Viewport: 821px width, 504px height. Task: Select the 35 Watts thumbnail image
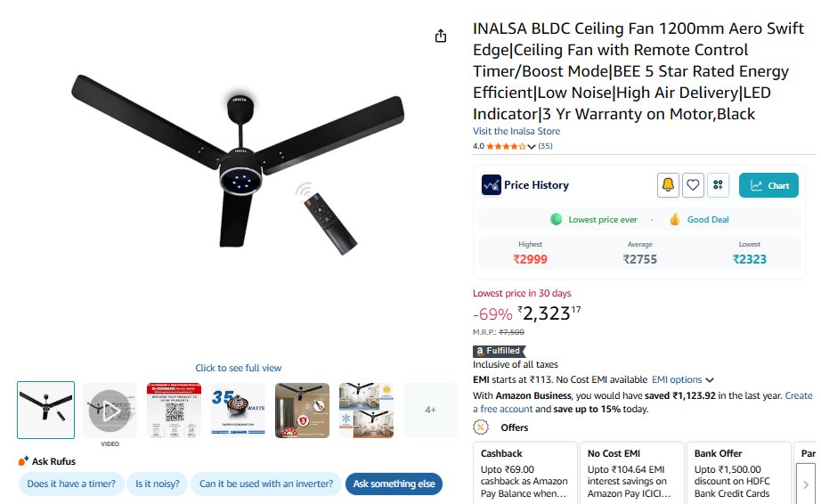pyautogui.click(x=238, y=411)
